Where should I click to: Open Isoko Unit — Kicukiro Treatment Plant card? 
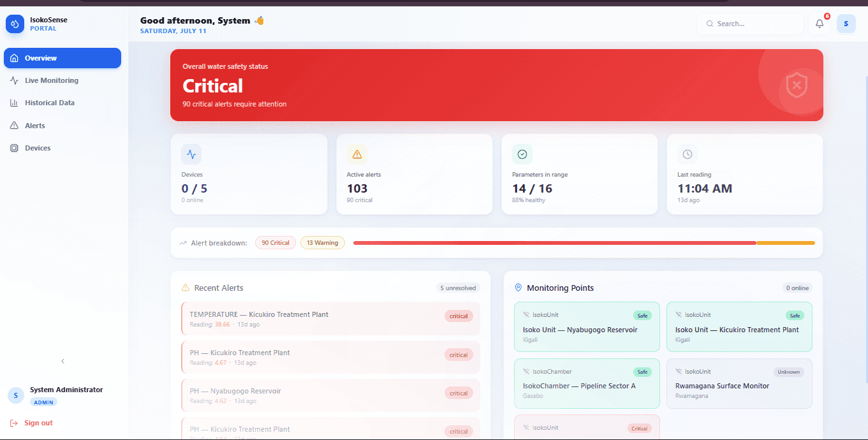pyautogui.click(x=739, y=326)
